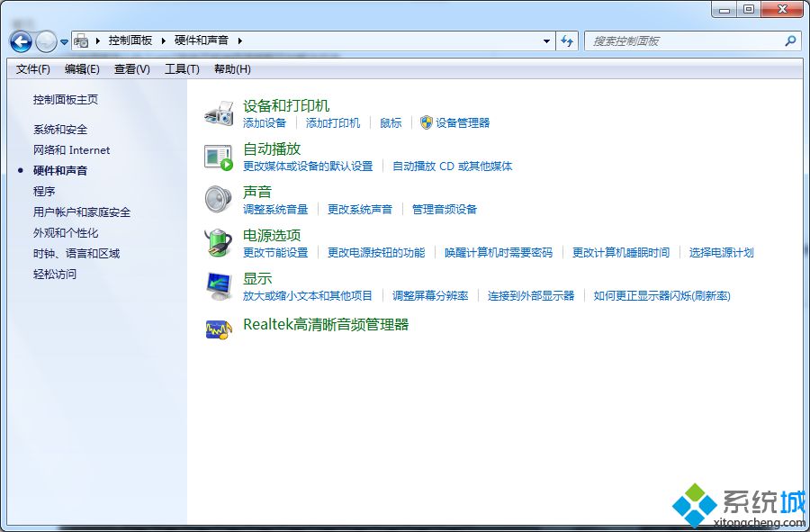810x532 pixels.
Task: Click the 选择电源计划 link
Action: point(721,252)
